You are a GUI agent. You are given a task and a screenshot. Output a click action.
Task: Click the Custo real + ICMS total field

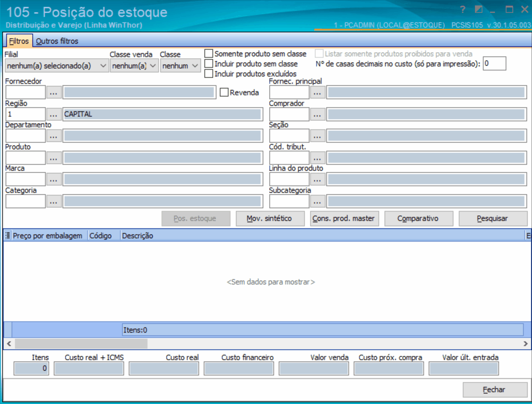(x=89, y=368)
